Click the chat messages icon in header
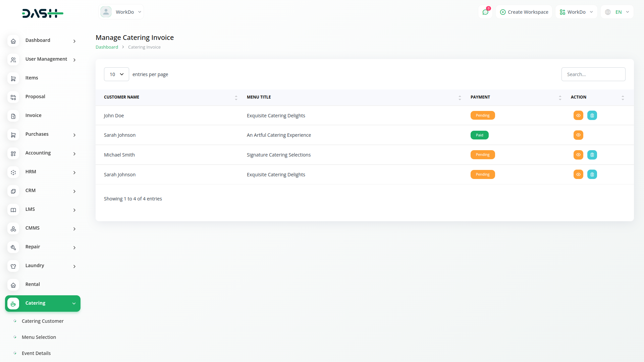644x362 pixels. click(485, 12)
